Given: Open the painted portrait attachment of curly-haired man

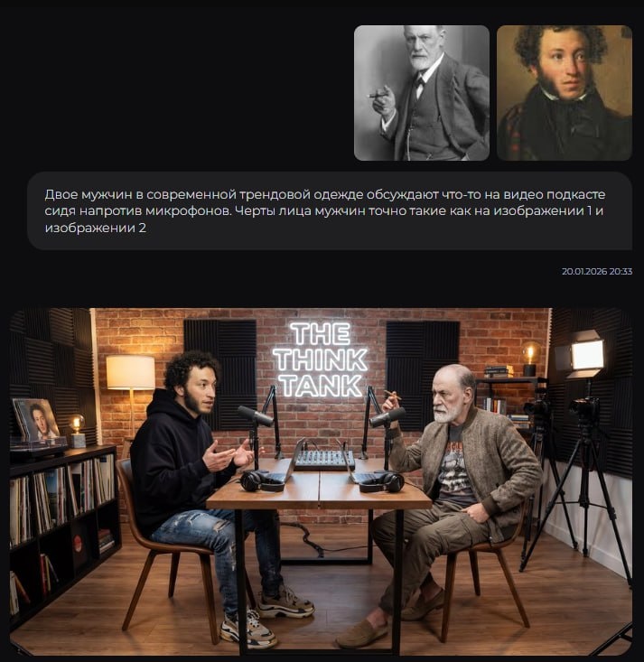Looking at the screenshot, I should click(x=565, y=93).
